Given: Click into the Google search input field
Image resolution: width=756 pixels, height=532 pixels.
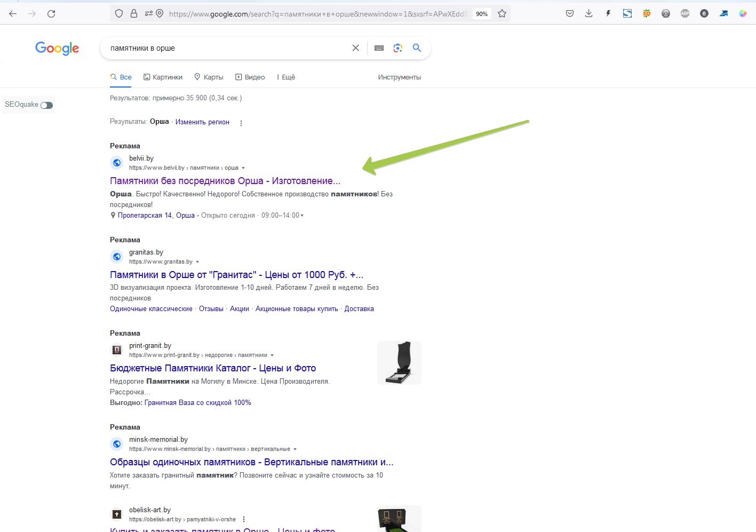Looking at the screenshot, I should click(227, 48).
